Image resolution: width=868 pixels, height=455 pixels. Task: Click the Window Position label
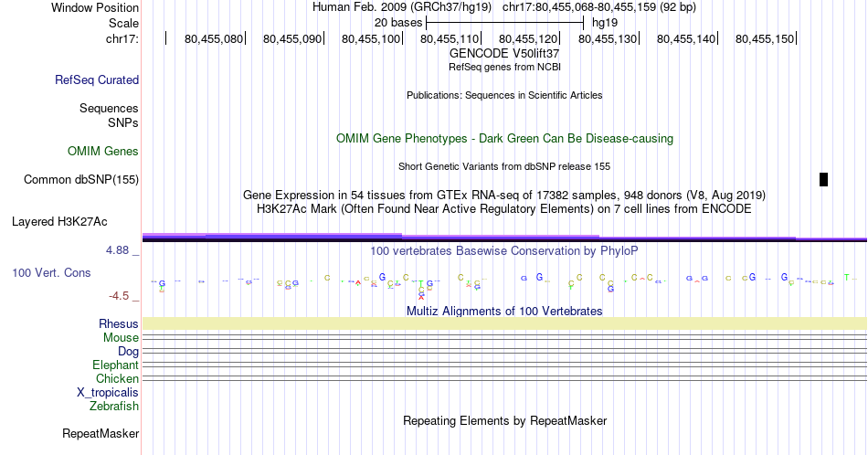click(x=95, y=7)
